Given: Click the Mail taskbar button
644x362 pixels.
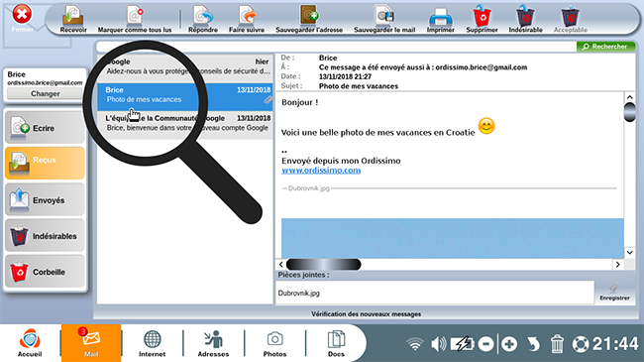Looking at the screenshot, I should click(91, 343).
